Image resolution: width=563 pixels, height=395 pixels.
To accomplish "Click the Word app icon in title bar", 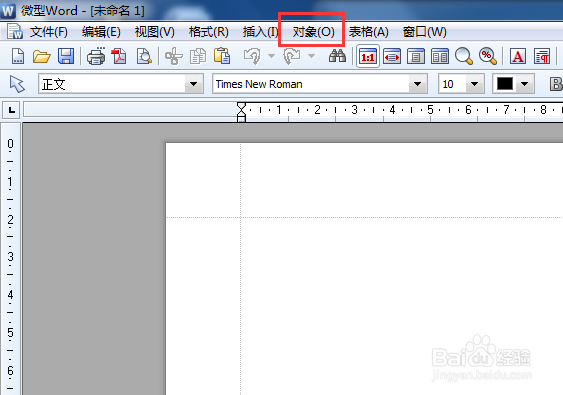I will (8, 10).
